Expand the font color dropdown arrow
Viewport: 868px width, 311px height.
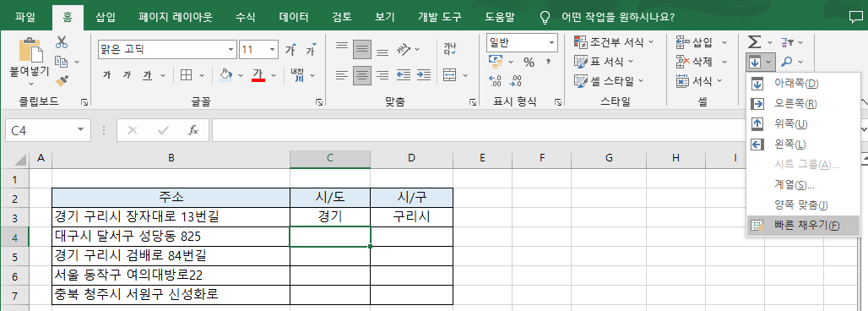pos(273,75)
